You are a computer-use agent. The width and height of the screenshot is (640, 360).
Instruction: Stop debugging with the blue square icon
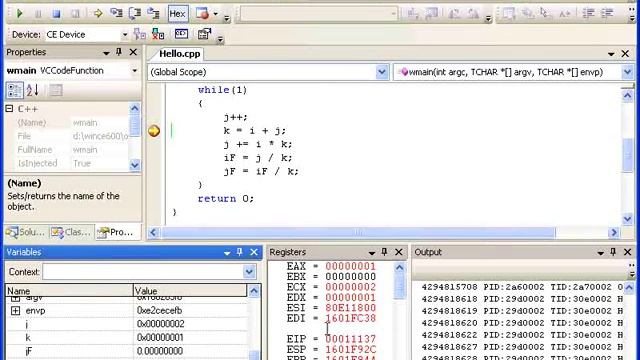pos(56,13)
